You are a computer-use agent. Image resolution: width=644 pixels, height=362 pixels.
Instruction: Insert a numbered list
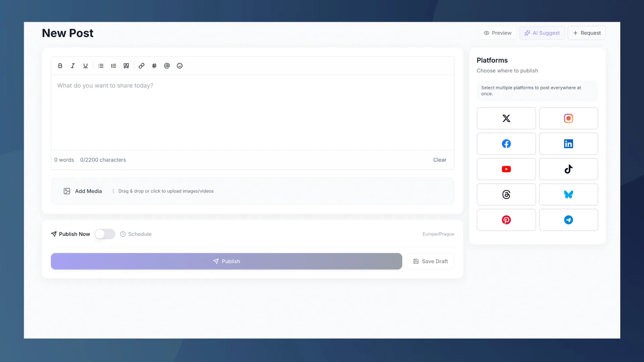[x=114, y=66]
